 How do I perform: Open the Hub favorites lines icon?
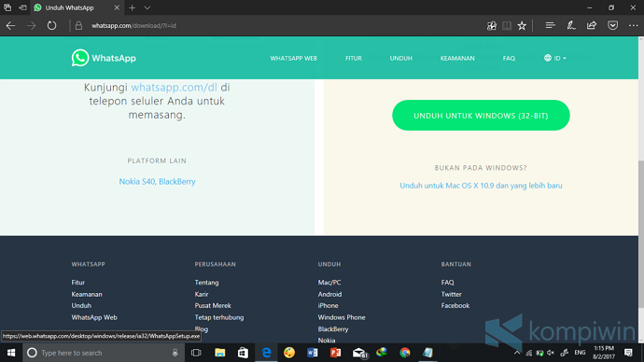550,25
